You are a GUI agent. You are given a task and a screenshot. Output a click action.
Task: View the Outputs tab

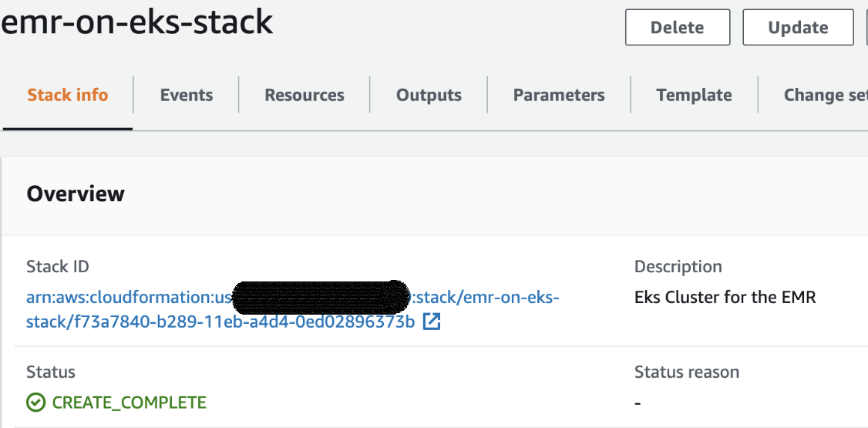click(429, 96)
